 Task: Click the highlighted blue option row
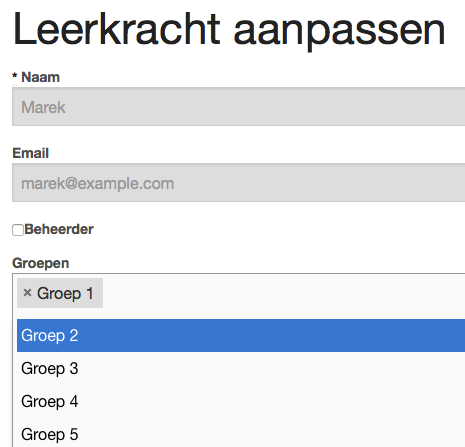click(241, 335)
